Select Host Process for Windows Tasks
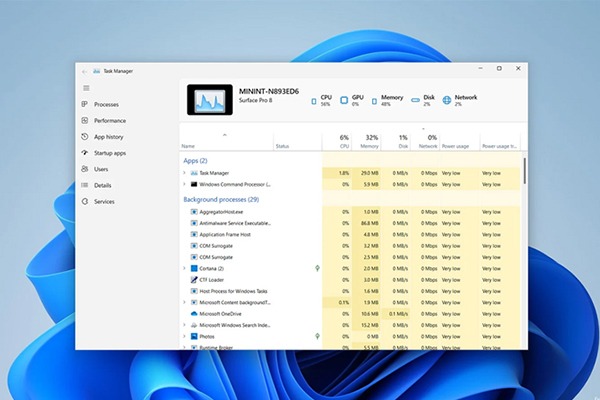The height and width of the screenshot is (400, 600). tap(233, 291)
